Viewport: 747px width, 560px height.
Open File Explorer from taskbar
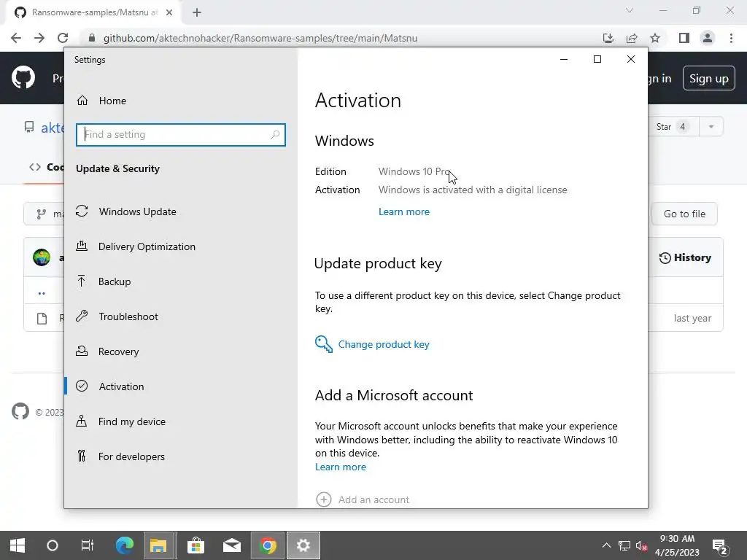[159, 545]
